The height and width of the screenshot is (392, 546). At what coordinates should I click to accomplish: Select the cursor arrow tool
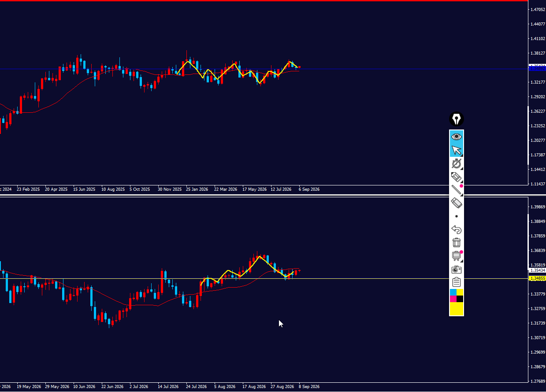[457, 150]
